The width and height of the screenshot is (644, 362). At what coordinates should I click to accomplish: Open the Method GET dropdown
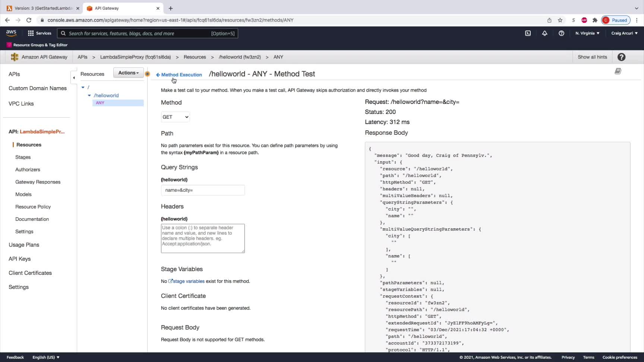click(x=175, y=117)
